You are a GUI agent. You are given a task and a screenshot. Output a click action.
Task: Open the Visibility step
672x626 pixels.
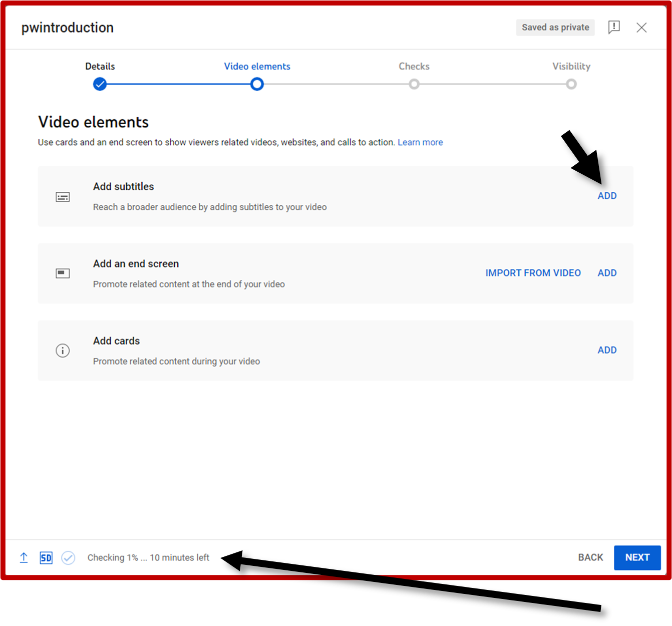pos(571,66)
